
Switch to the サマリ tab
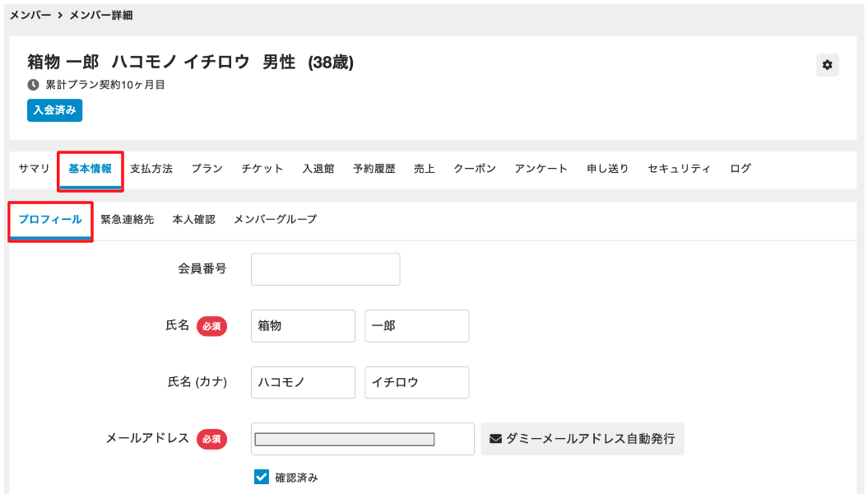coord(34,169)
